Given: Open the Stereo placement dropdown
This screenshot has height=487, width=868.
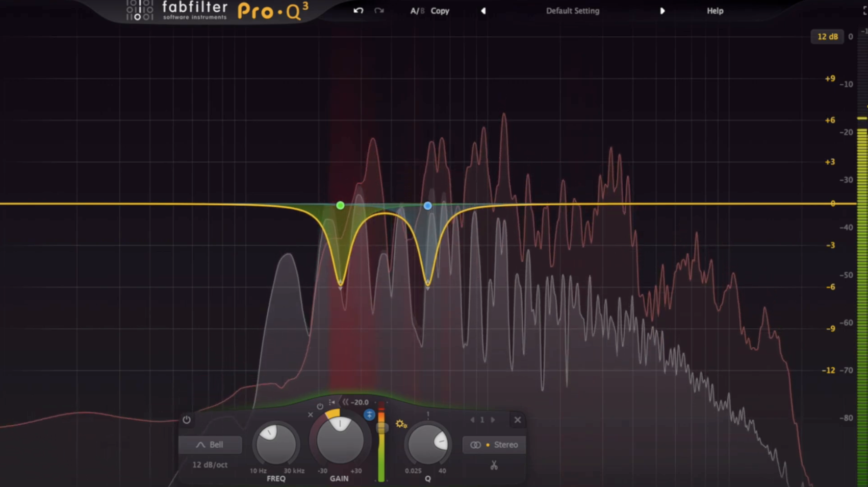Looking at the screenshot, I should tap(494, 445).
